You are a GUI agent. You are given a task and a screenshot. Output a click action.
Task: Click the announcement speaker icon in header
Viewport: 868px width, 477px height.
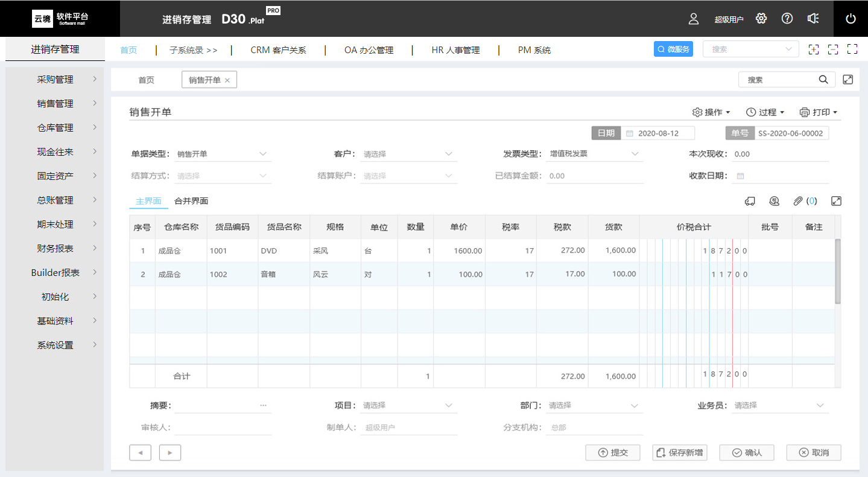pyautogui.click(x=813, y=19)
